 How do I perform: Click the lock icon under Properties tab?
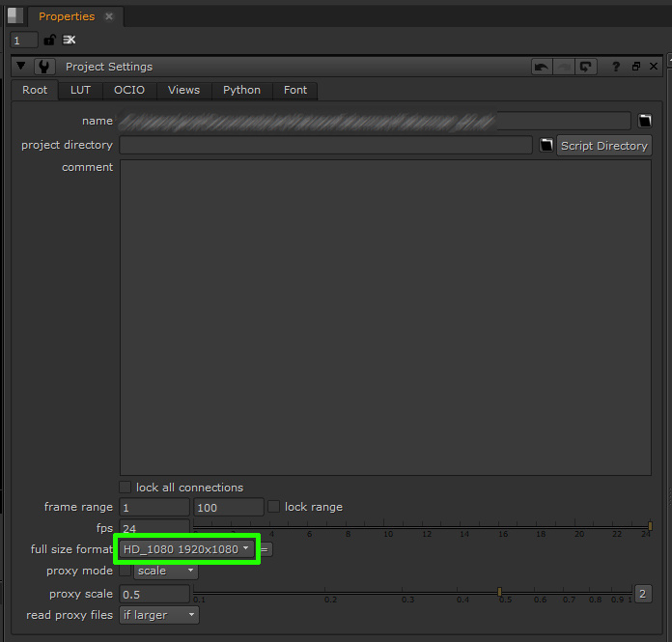(49, 40)
